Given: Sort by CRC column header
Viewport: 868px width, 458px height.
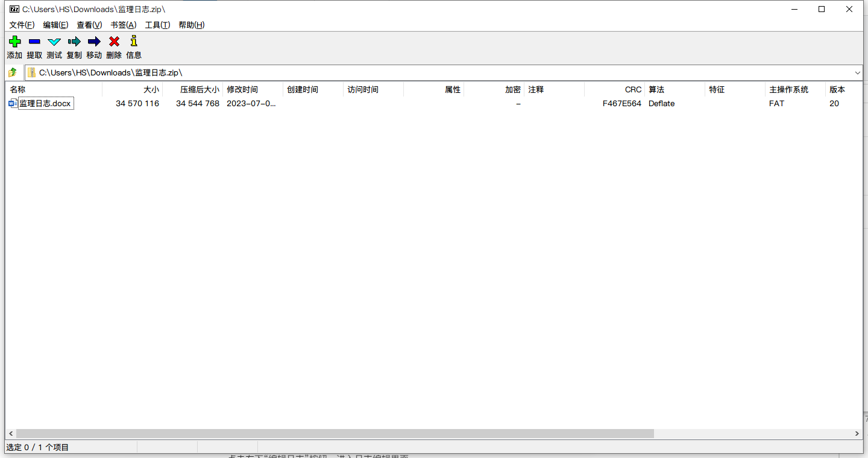Looking at the screenshot, I should pos(614,89).
